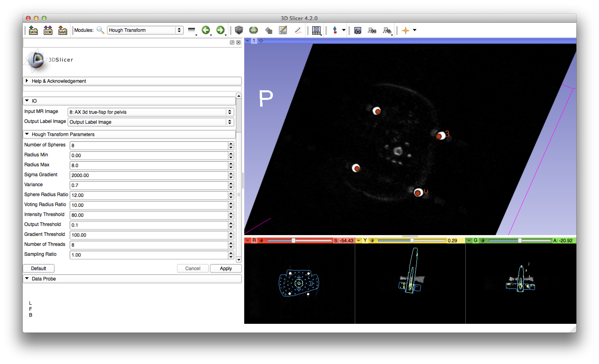
Task: Toggle the 3D view pin icon
Action: (x=247, y=41)
